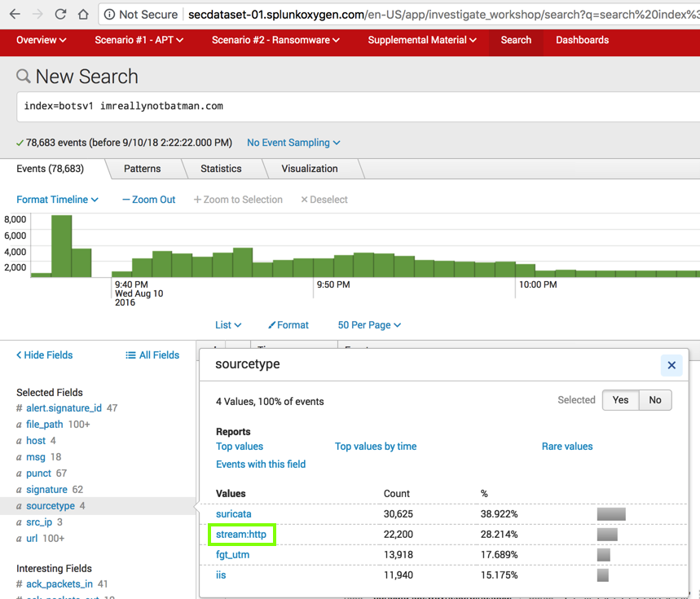Hide the fields sidebar
Viewport: 700px width, 599px height.
click(x=45, y=355)
